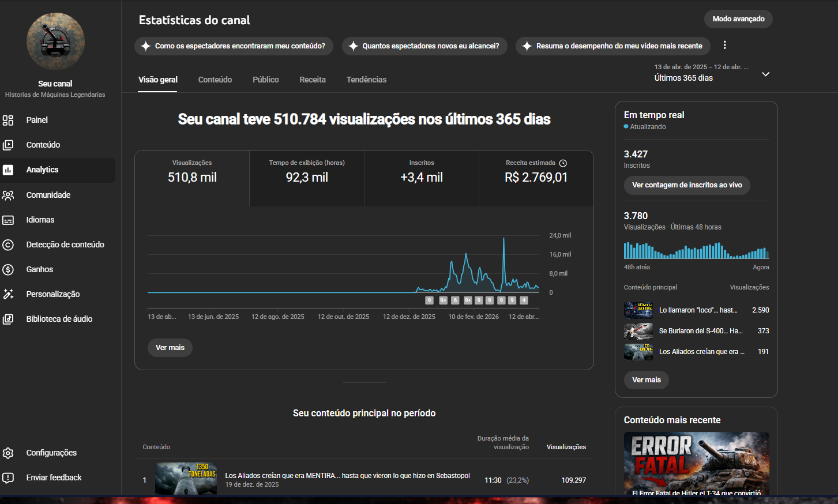Switch to the Tendências tab
Viewport: 838px width, 504px height.
[367, 80]
